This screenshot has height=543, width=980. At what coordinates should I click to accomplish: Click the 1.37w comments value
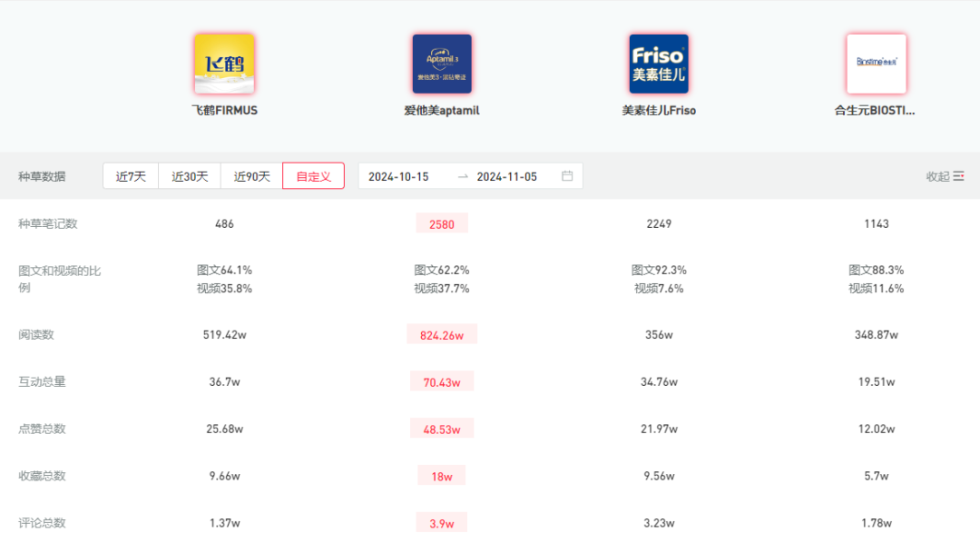(x=224, y=522)
